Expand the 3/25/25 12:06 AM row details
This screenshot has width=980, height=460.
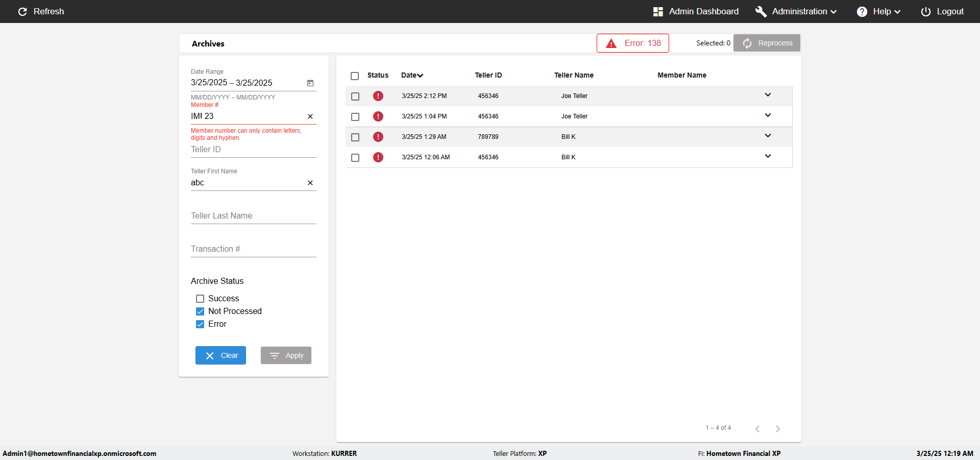[x=768, y=156]
